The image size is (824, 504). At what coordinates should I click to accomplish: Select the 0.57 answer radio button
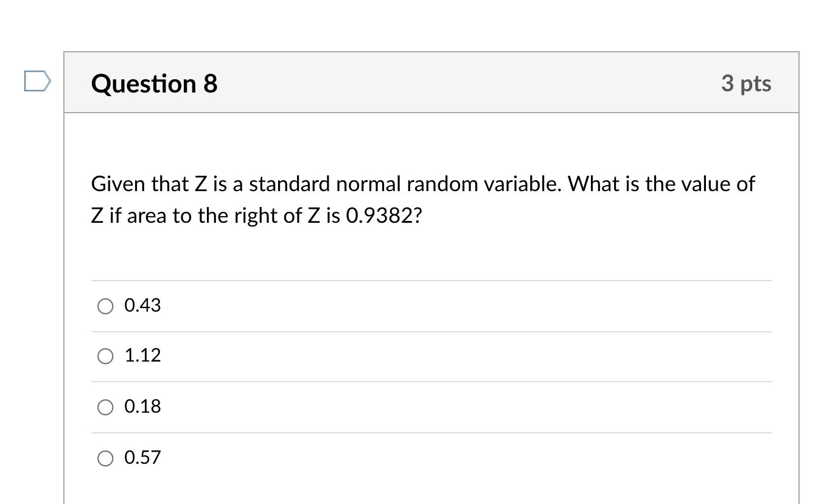point(105,458)
